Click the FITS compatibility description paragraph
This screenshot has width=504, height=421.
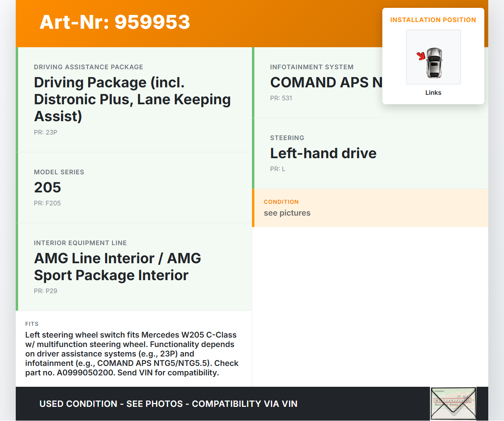(x=132, y=353)
